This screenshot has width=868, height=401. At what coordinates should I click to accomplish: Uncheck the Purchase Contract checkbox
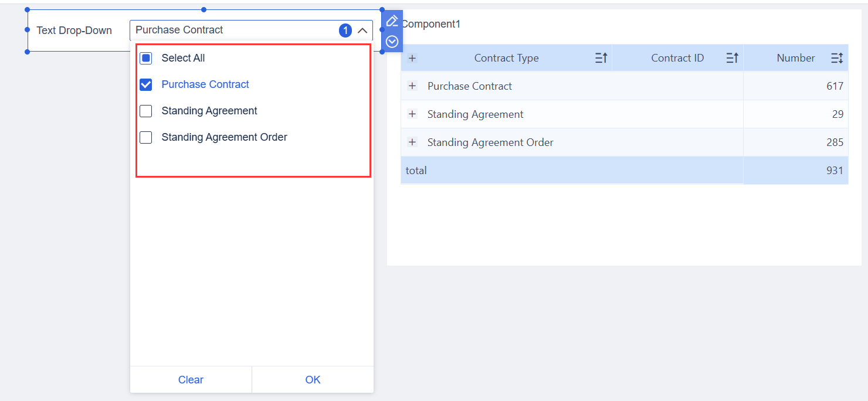145,84
